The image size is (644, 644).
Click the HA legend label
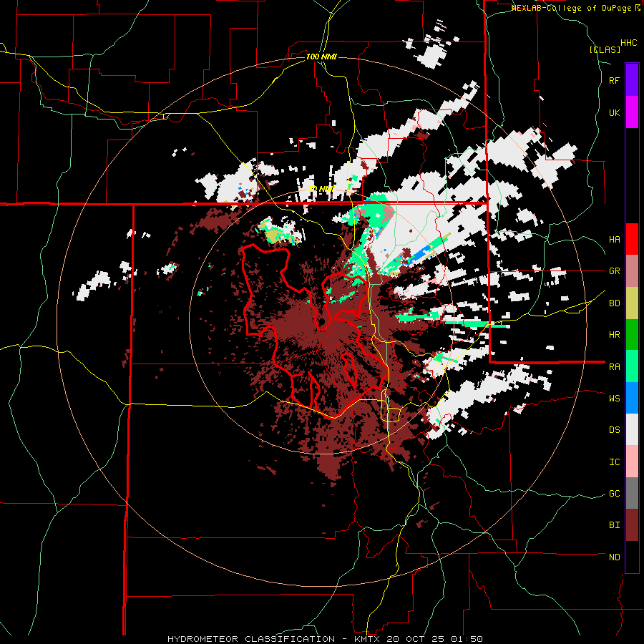pyautogui.click(x=614, y=240)
